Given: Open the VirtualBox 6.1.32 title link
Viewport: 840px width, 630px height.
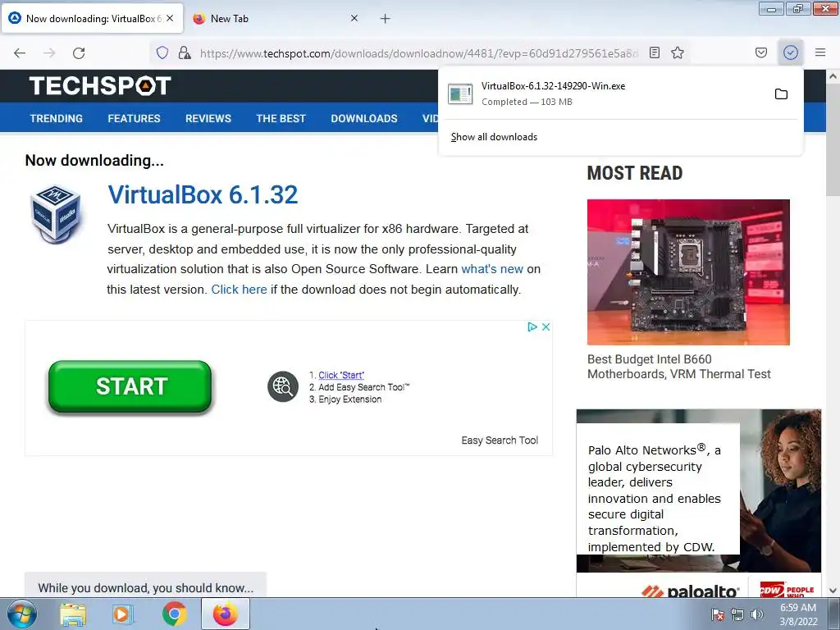Looking at the screenshot, I should [x=203, y=194].
